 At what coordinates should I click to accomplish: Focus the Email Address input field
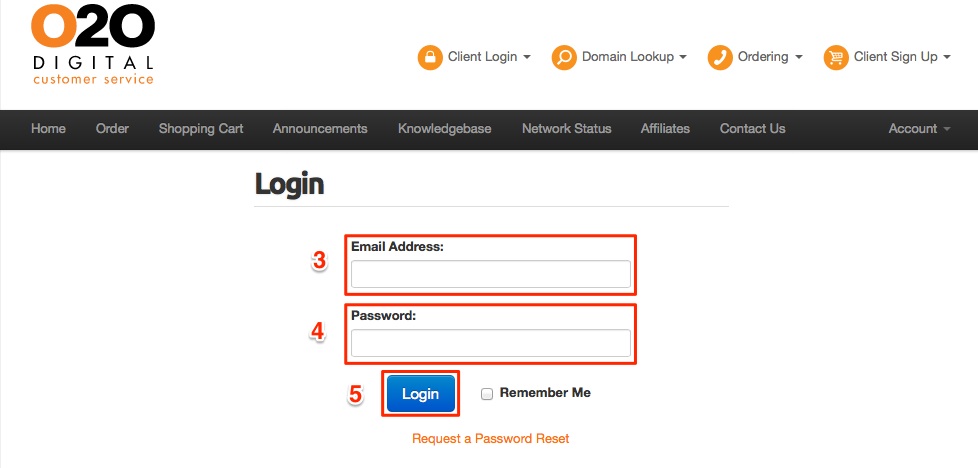coord(490,274)
